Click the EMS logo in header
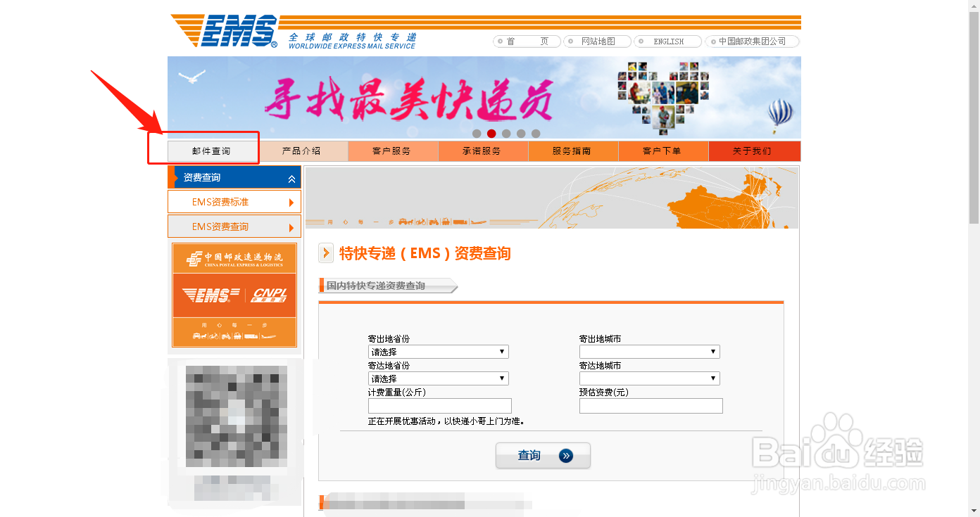 coord(224,32)
